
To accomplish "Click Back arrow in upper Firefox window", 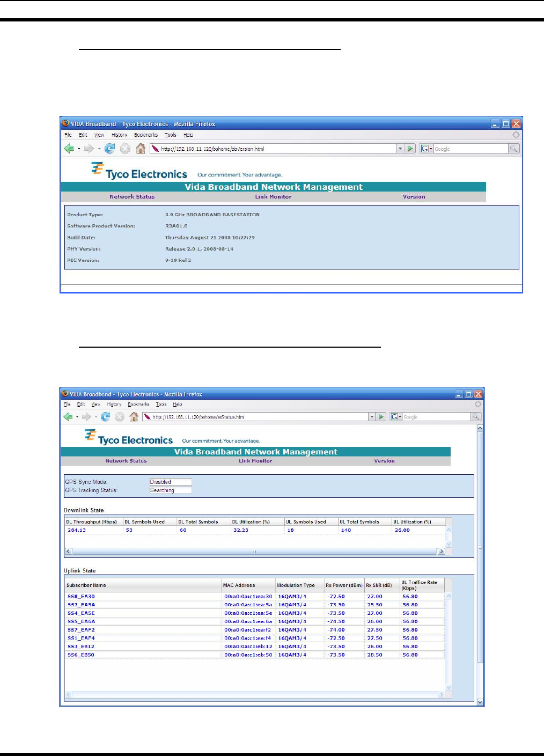I will 69,149.
